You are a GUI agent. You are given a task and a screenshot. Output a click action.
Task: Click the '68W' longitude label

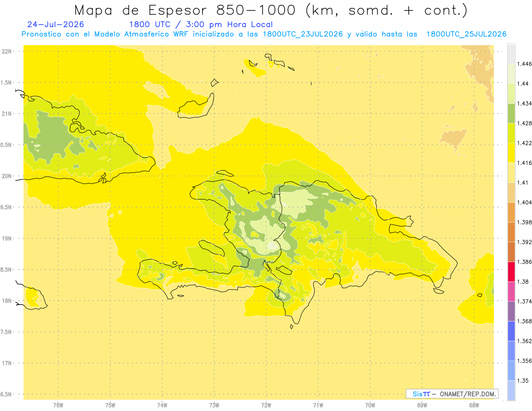474,405
